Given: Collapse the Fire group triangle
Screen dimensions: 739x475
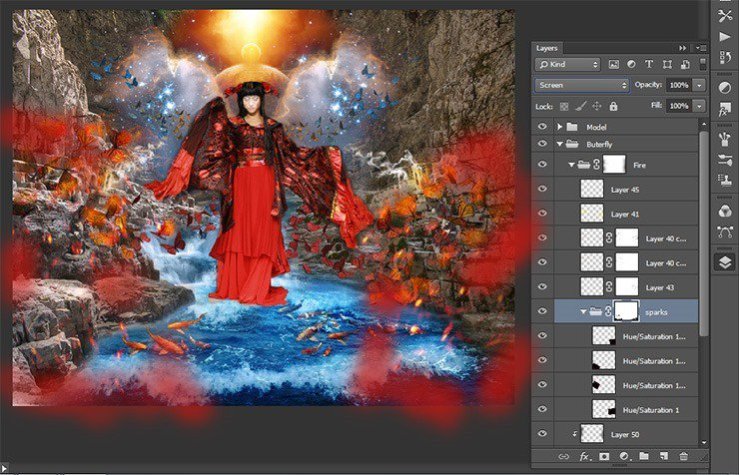Looking at the screenshot, I should click(571, 165).
